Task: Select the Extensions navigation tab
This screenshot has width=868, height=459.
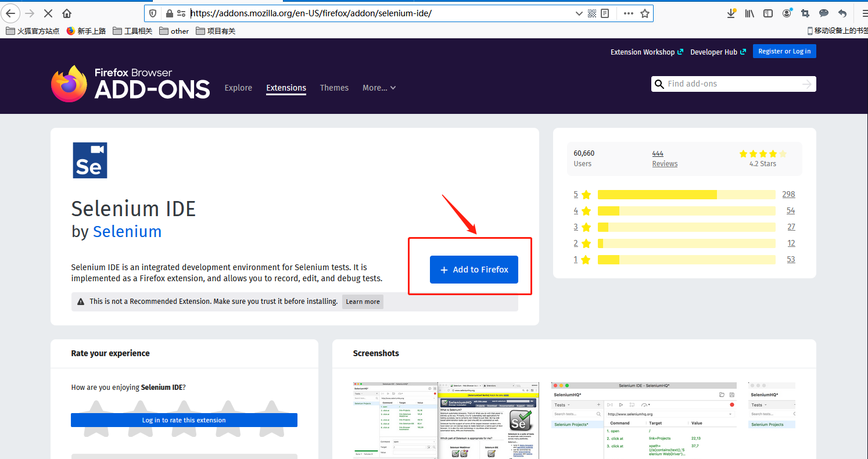Action: click(286, 88)
